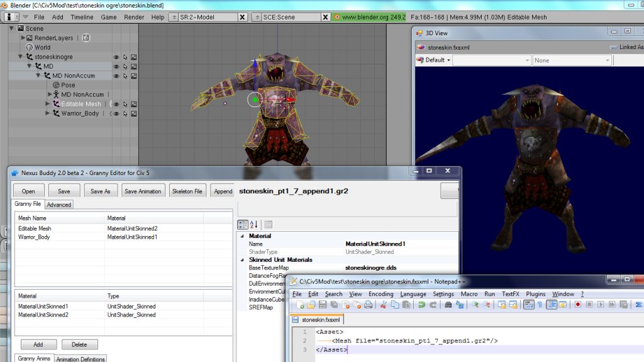Screen dimensions: 644x362
Task: Switch to Advanced tab in Nexus Buddy
Action: tap(58, 205)
